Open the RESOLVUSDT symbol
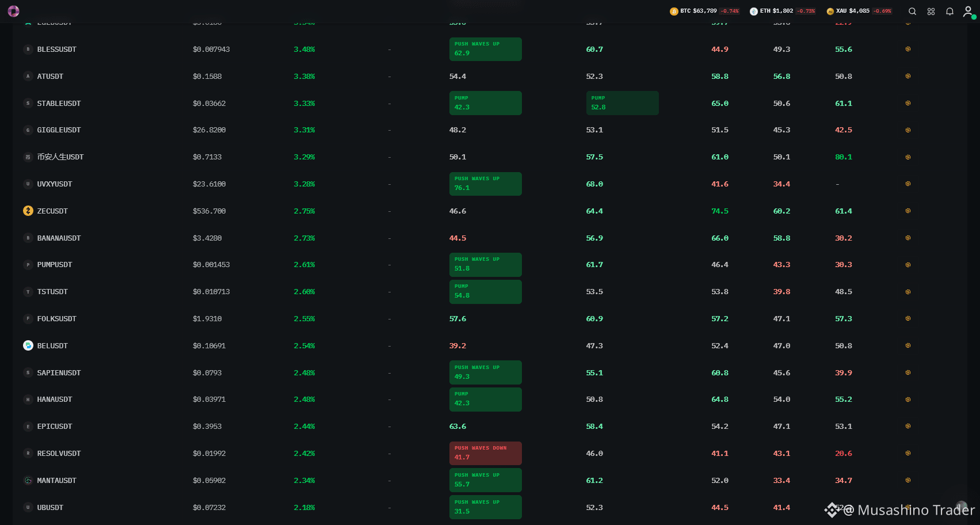The width and height of the screenshot is (980, 525). [59, 454]
